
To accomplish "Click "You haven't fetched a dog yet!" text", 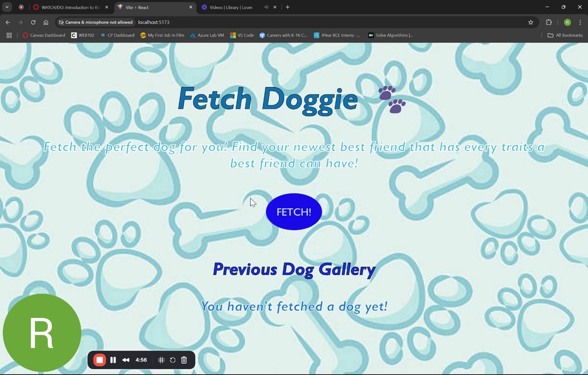I will tap(294, 306).
